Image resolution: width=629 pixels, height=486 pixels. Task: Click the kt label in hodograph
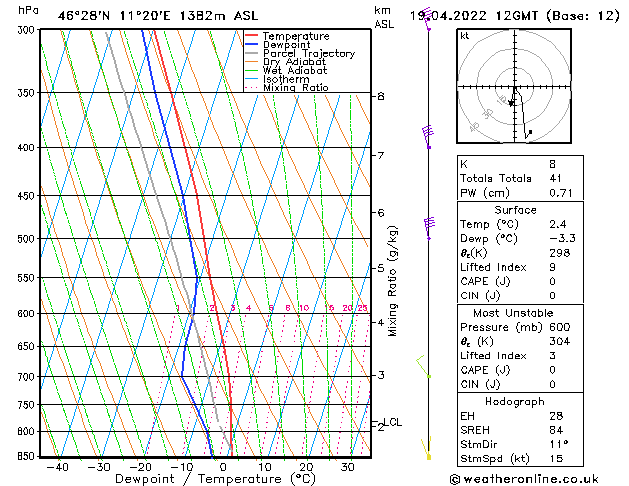(465, 36)
